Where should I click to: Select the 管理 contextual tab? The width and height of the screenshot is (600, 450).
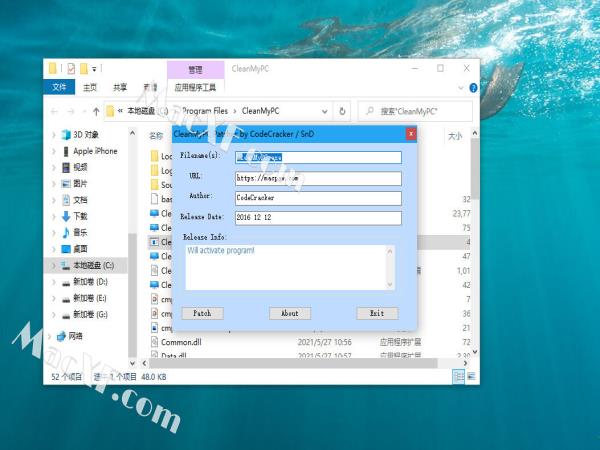195,70
